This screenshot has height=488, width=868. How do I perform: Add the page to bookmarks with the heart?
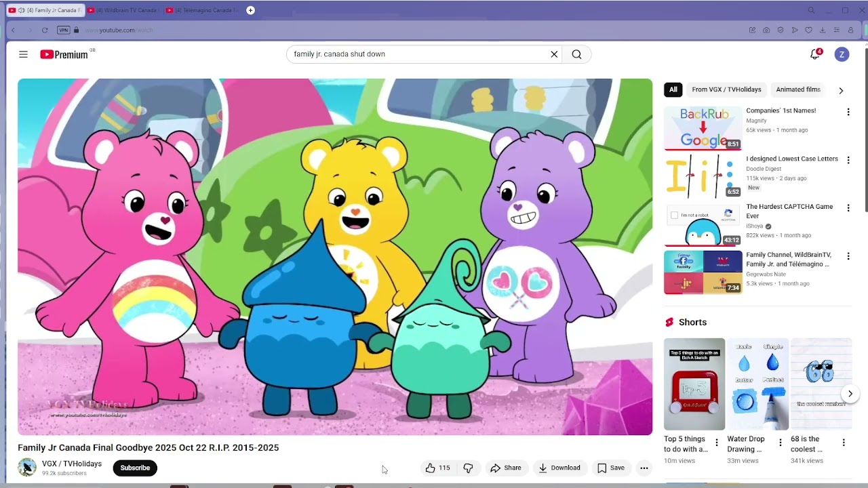[x=808, y=30]
